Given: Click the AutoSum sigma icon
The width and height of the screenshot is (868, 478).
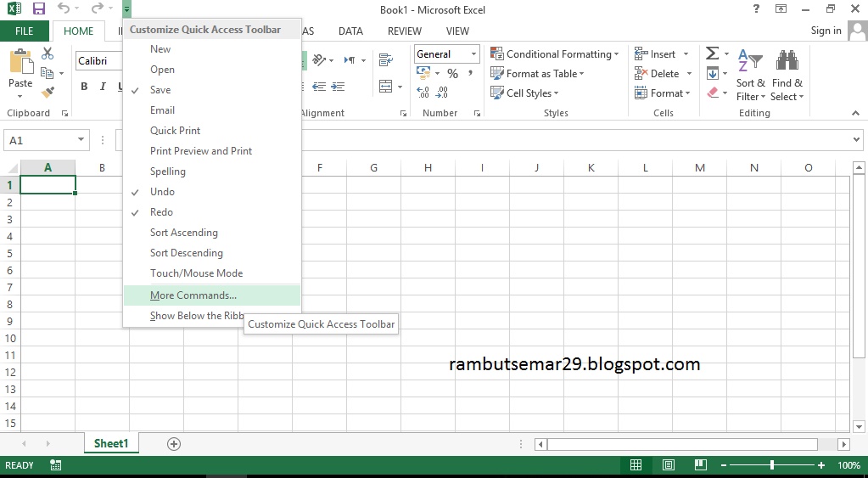Looking at the screenshot, I should [x=713, y=53].
